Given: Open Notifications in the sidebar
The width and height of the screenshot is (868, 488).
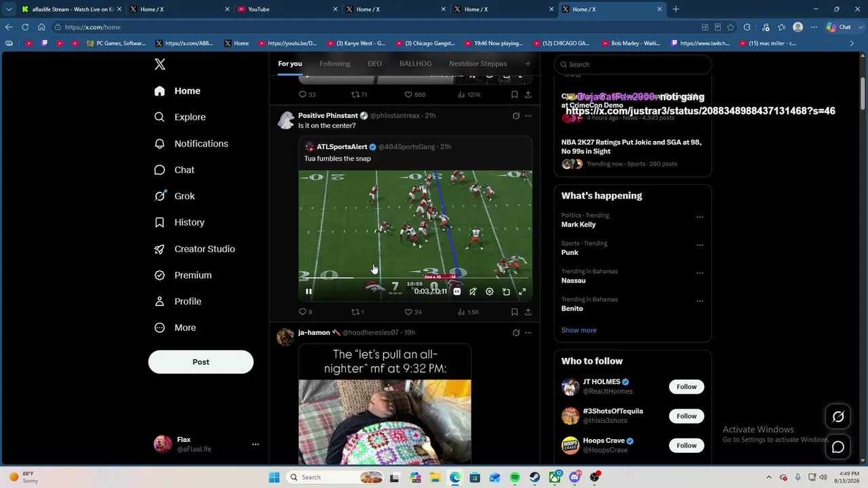Looking at the screenshot, I should [191, 144].
